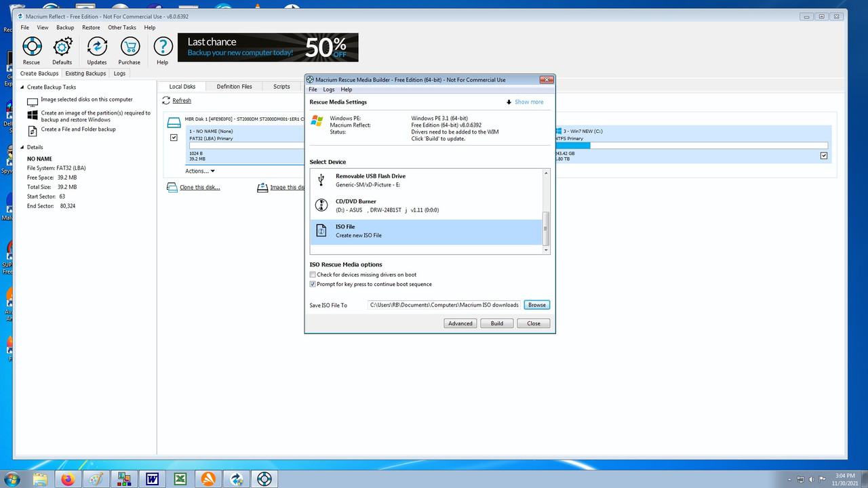Click the Advanced button
The image size is (868, 488).
click(x=460, y=323)
